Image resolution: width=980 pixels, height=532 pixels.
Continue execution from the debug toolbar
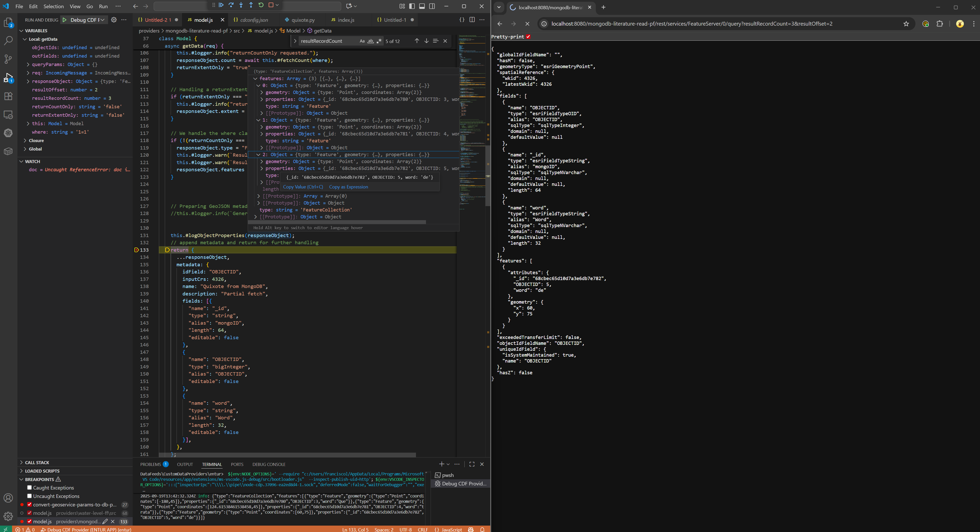(221, 5)
